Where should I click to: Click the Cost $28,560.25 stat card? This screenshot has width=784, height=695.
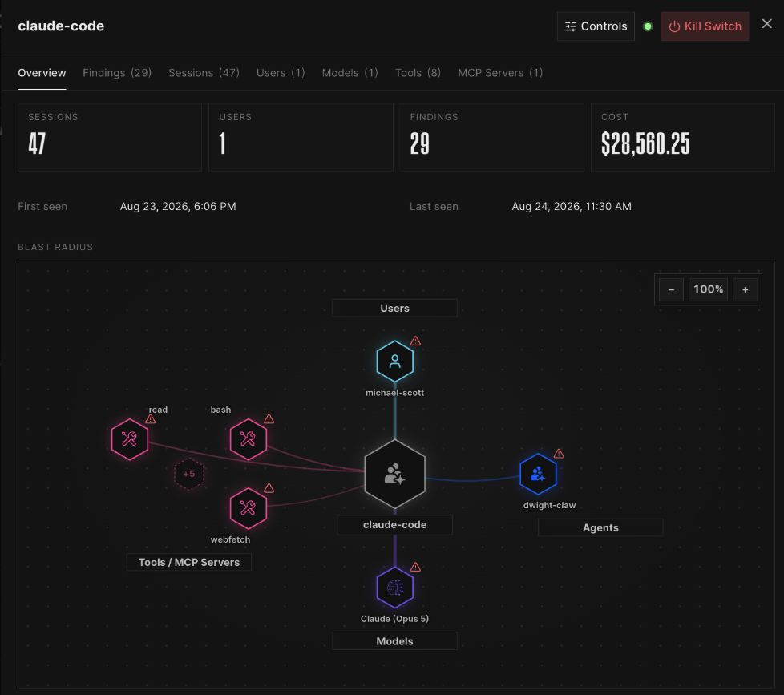pyautogui.click(x=682, y=138)
